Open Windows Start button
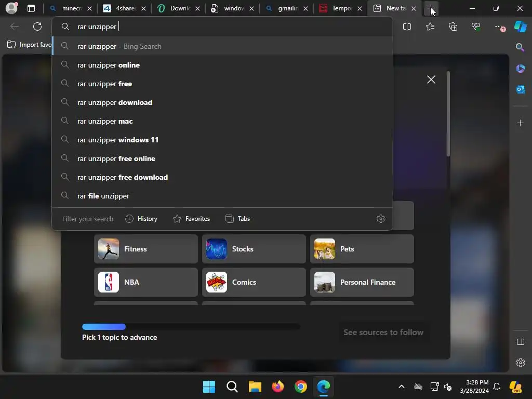The height and width of the screenshot is (399, 532). click(209, 387)
